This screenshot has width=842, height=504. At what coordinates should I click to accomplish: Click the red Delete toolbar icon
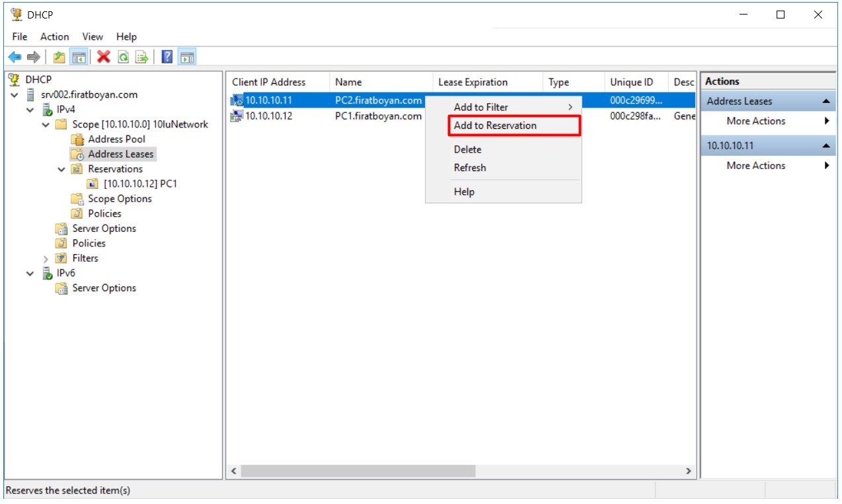[x=103, y=57]
